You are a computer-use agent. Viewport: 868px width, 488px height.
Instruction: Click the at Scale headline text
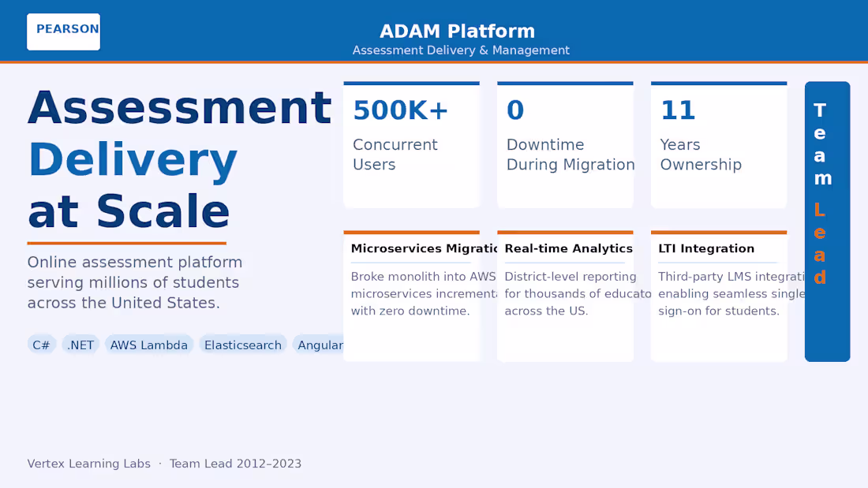pos(129,211)
